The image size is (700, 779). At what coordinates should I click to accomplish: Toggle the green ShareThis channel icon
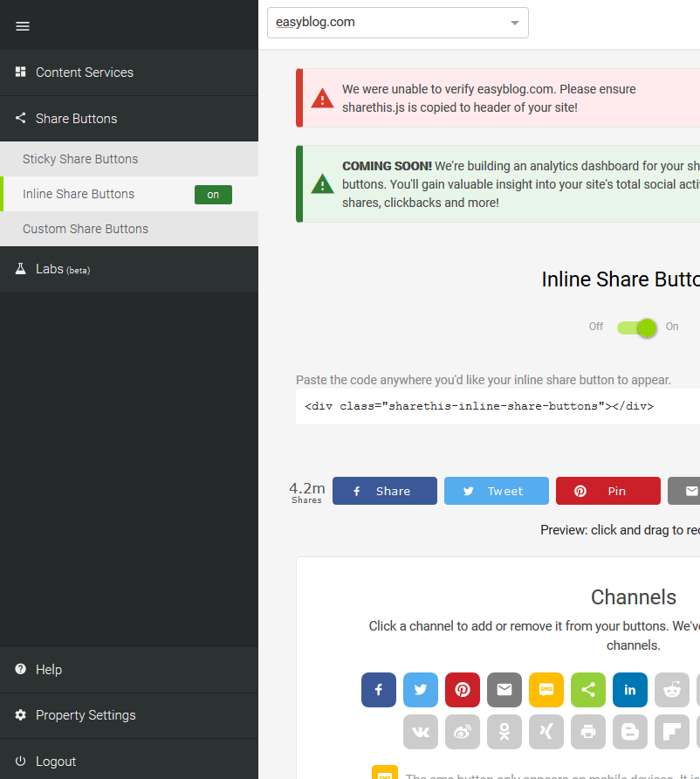click(588, 690)
